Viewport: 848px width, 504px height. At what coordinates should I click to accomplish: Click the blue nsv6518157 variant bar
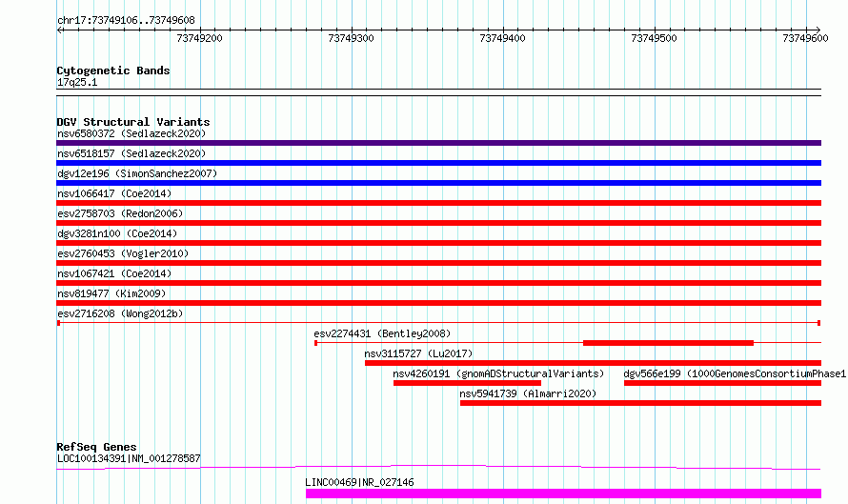pyautogui.click(x=438, y=163)
